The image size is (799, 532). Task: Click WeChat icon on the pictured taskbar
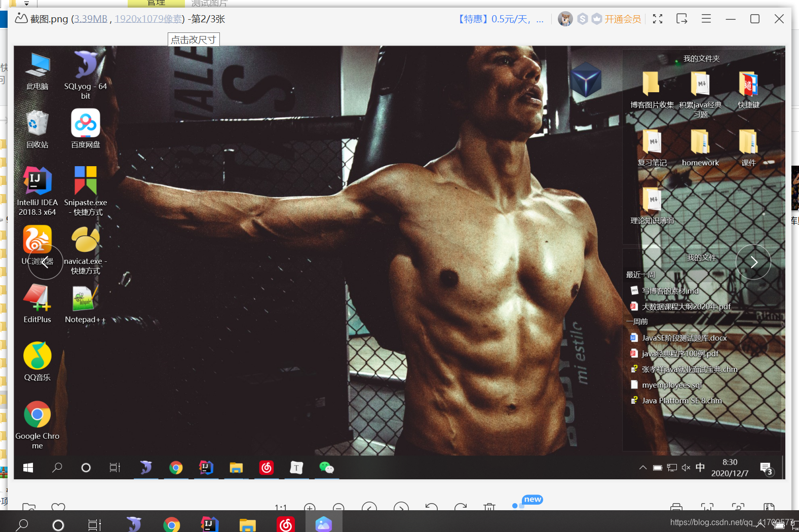tap(326, 468)
